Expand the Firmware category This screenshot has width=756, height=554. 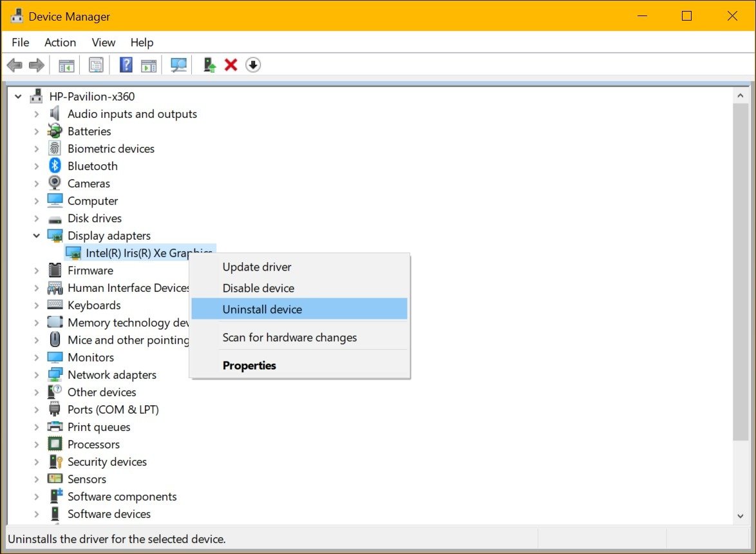tap(36, 271)
